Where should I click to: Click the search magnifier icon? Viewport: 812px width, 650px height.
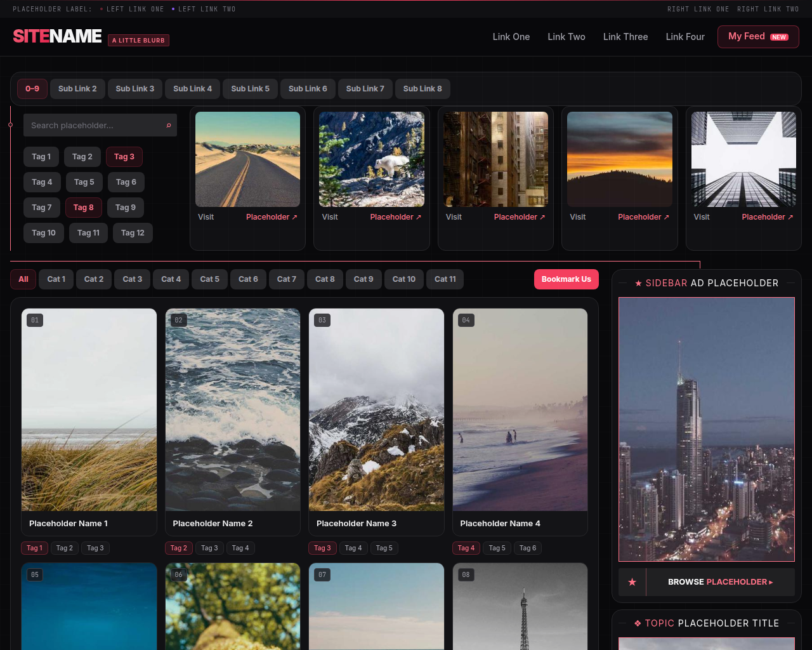pos(168,126)
